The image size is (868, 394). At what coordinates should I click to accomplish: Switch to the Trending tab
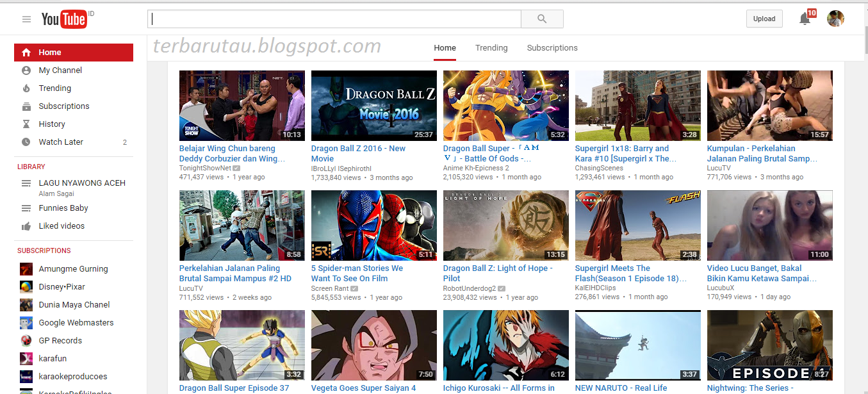(491, 48)
